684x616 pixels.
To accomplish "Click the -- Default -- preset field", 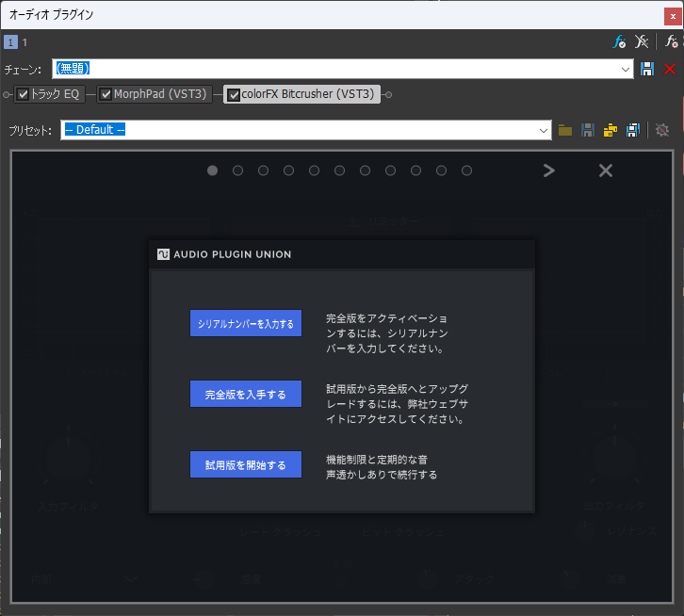I will (306, 130).
